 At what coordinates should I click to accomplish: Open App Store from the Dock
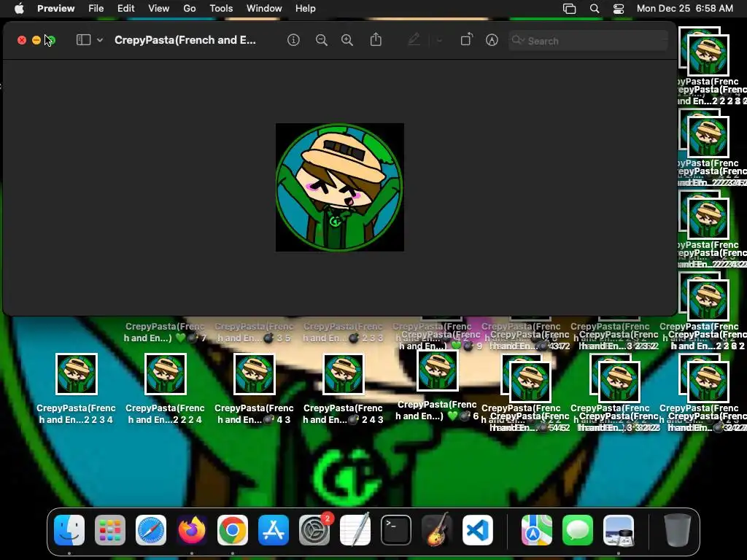pyautogui.click(x=274, y=530)
